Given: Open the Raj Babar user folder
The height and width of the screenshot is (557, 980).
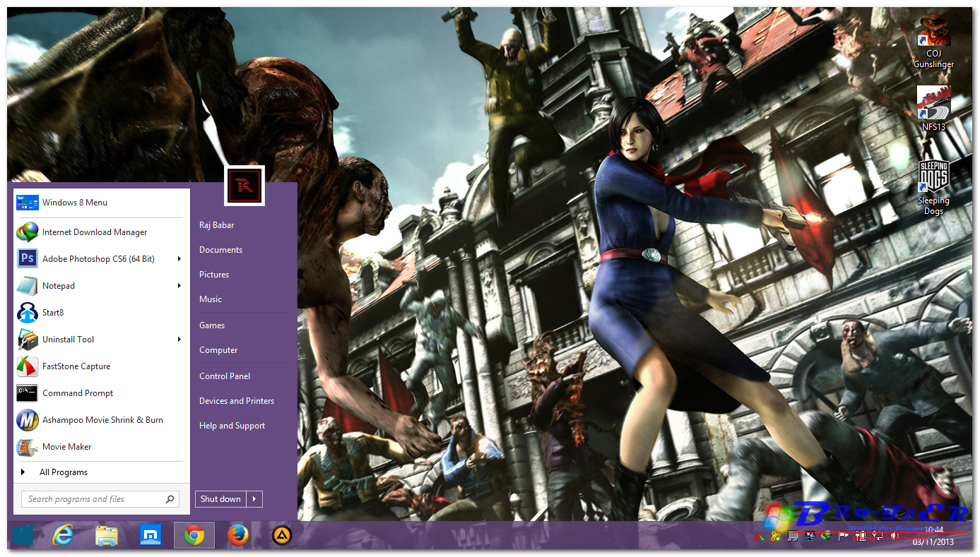Looking at the screenshot, I should tap(217, 225).
